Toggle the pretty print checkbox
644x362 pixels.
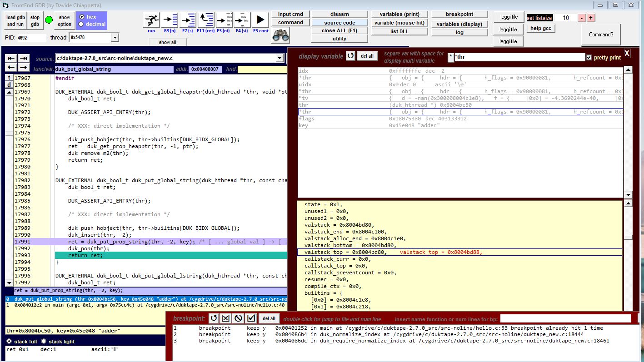click(x=589, y=58)
